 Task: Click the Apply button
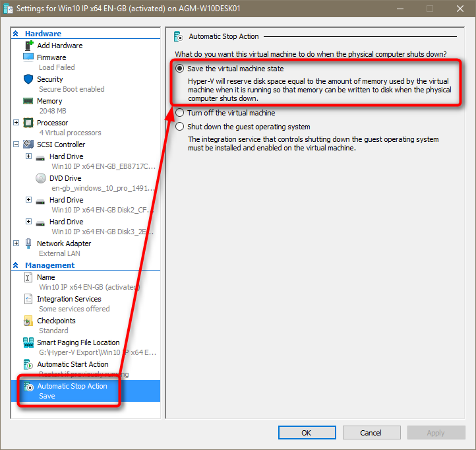coord(436,433)
